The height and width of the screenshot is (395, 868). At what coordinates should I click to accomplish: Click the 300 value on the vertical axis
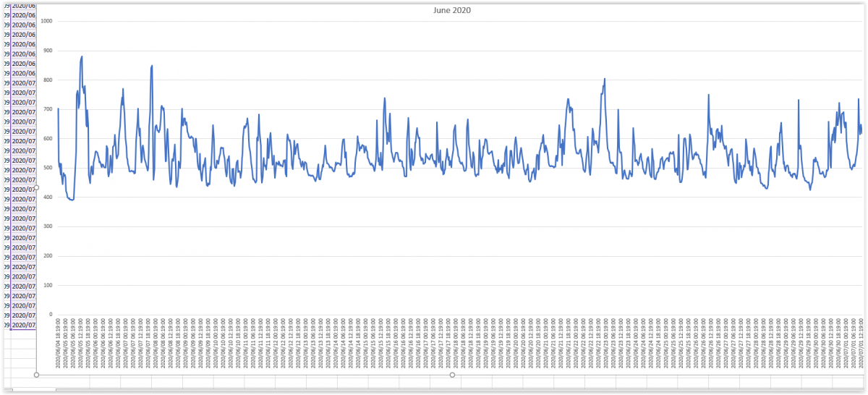[x=48, y=226]
